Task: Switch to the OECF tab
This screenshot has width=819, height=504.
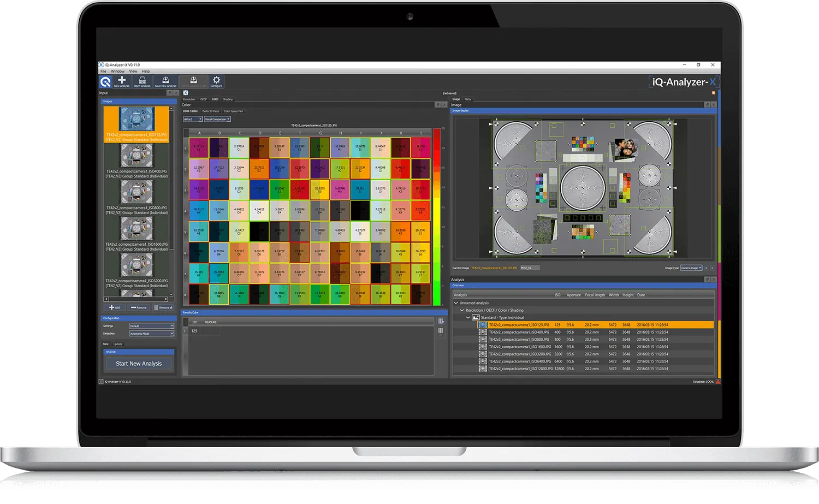Action: [x=204, y=99]
